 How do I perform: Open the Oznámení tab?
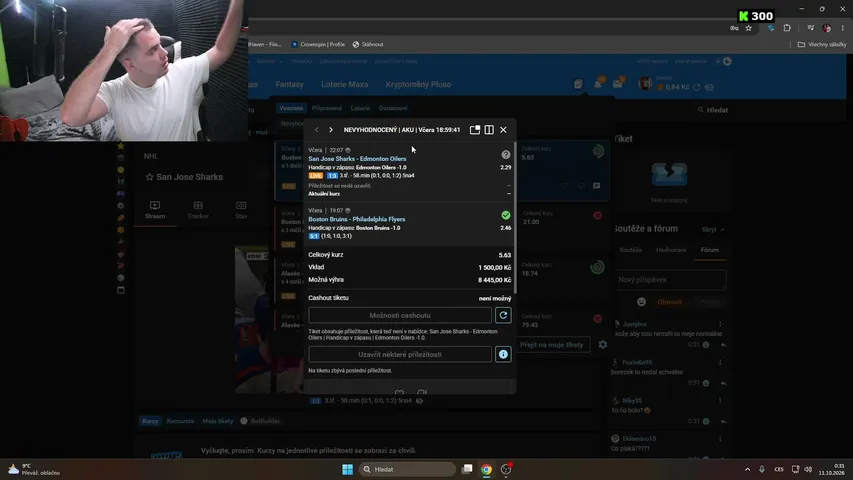[x=393, y=108]
